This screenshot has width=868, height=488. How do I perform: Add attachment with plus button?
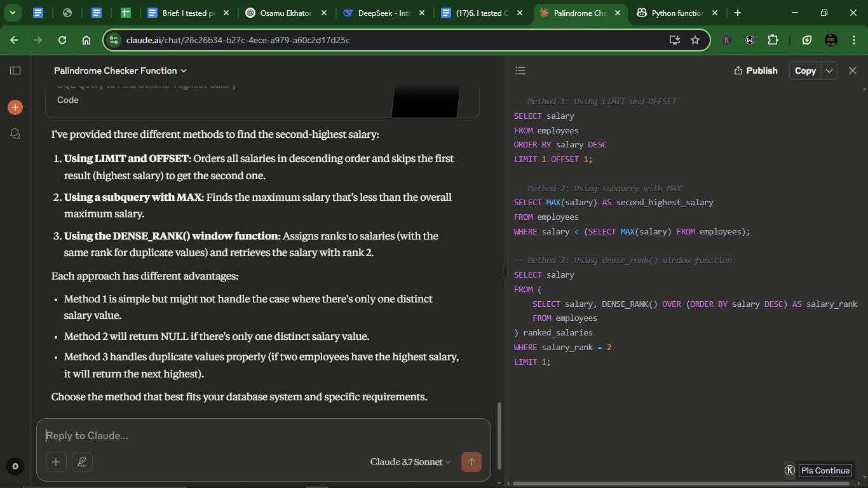[55, 462]
